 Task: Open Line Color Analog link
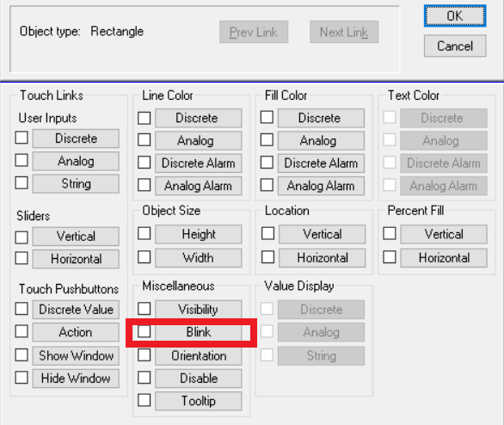pos(199,140)
